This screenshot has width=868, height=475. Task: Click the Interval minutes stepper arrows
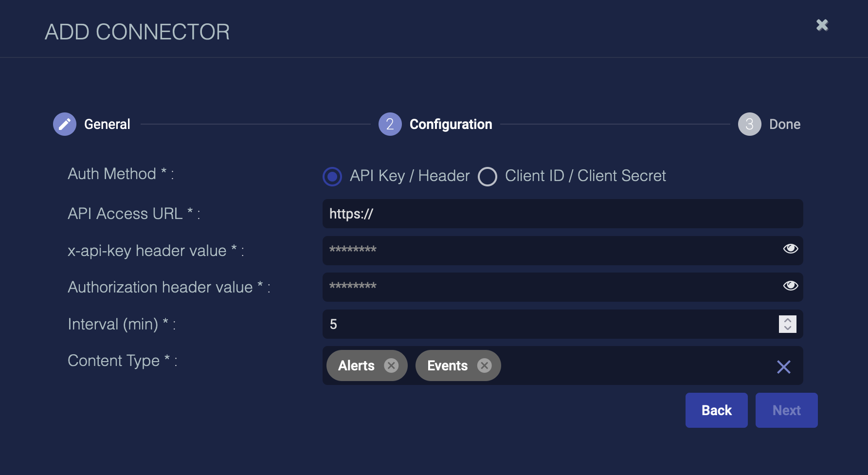coord(787,324)
